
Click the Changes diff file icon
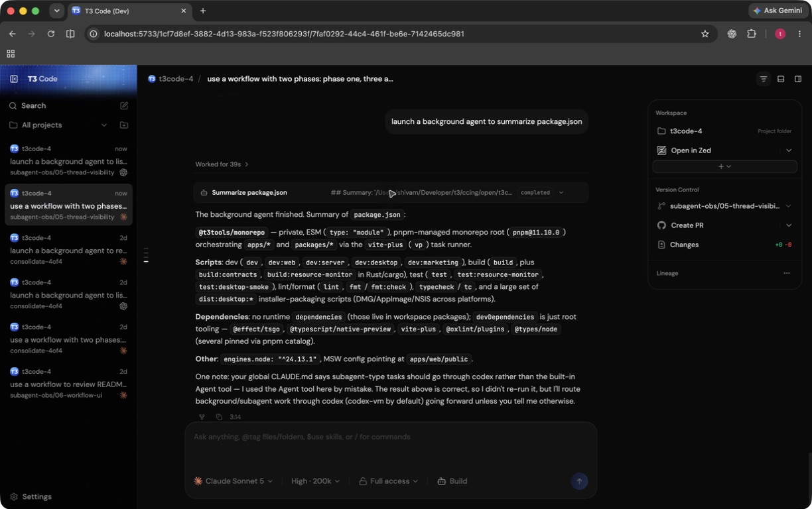click(661, 245)
